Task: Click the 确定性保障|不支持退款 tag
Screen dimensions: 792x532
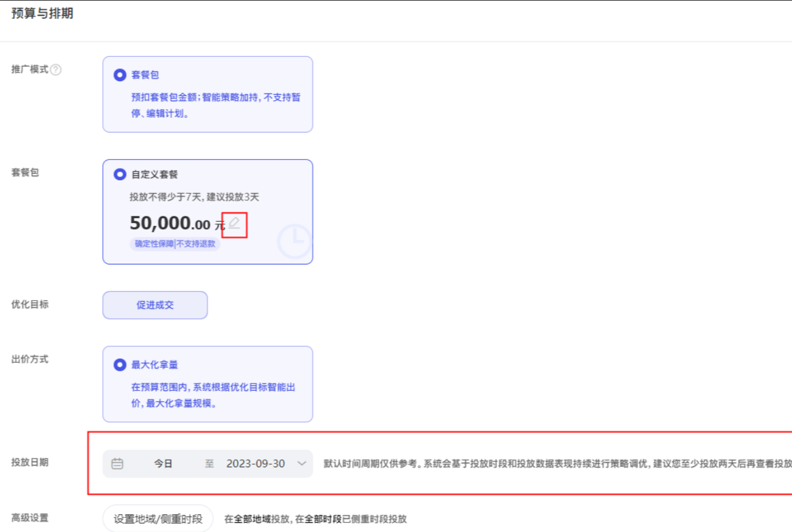Action: [x=175, y=244]
